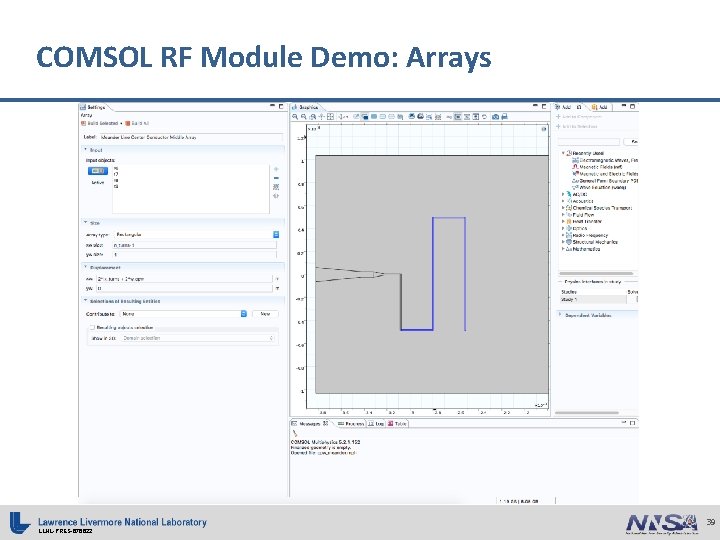Click the Zoom Box icon in Graphics toolbar

click(313, 117)
